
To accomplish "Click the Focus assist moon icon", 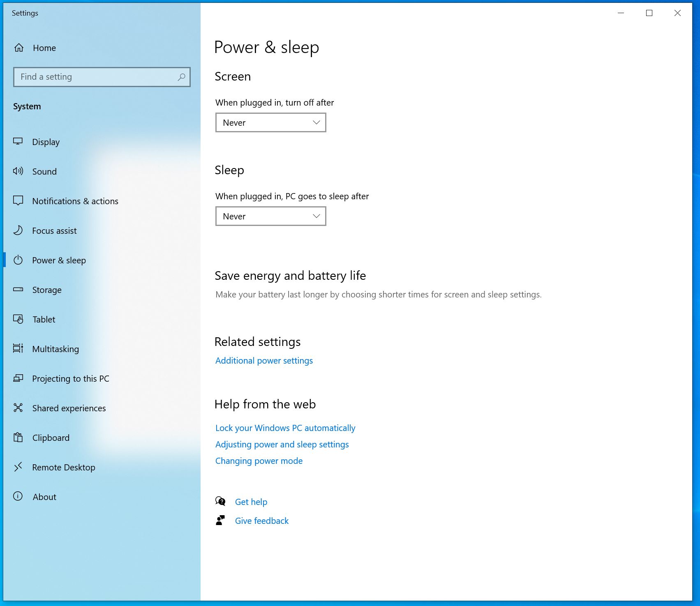I will 18,230.
